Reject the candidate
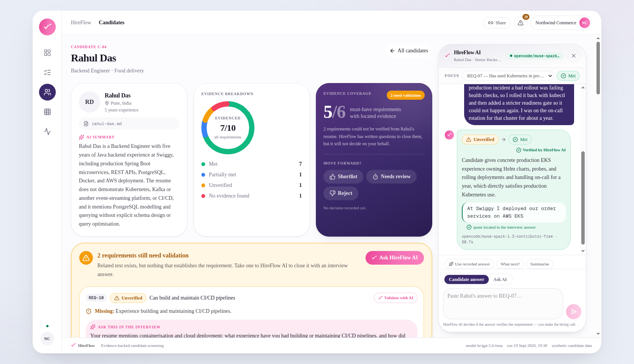634x364 pixels. click(341, 193)
